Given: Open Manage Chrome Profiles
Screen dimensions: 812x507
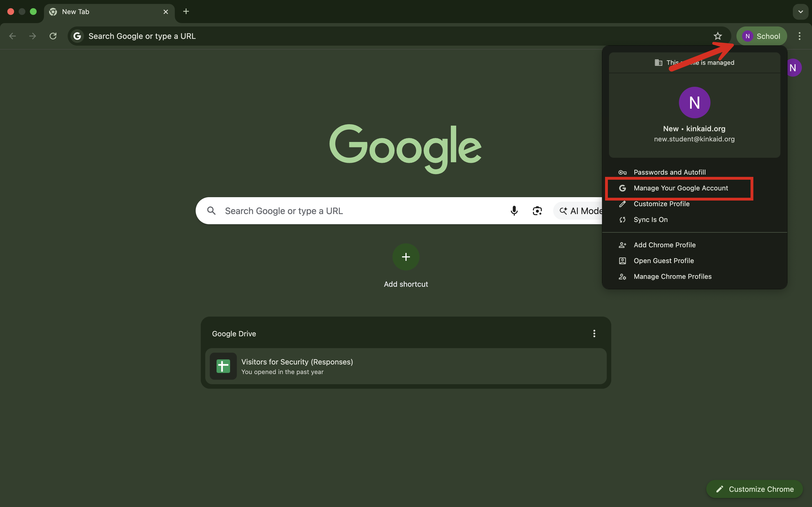Looking at the screenshot, I should (x=672, y=277).
